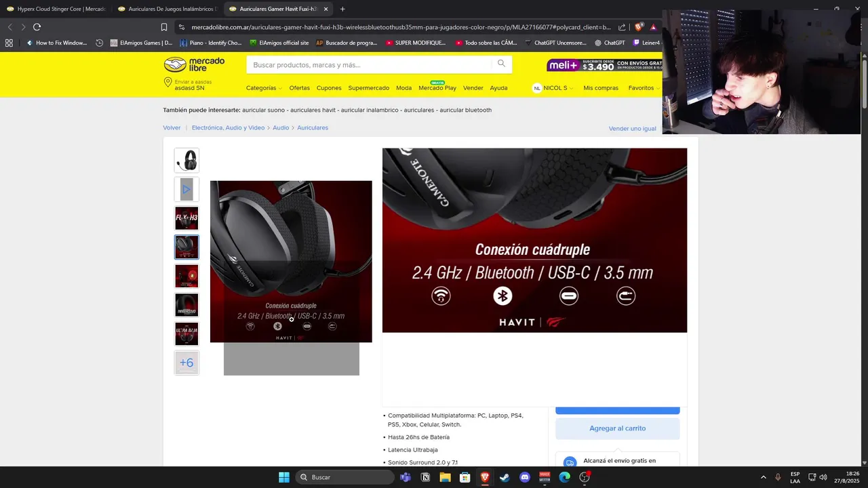
Task: Open the Electrónica, Audio y Video breadcrumb
Action: tap(228, 127)
